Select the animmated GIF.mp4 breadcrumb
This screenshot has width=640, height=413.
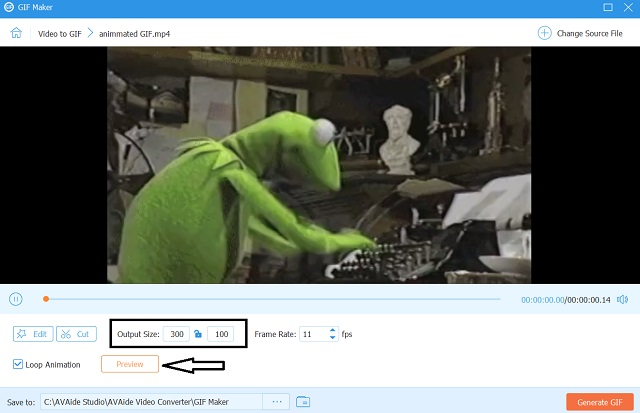[x=134, y=34]
